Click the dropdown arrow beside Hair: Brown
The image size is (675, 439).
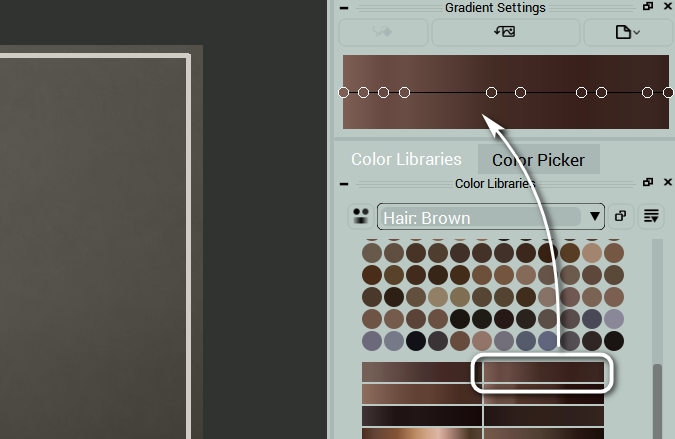[x=594, y=216]
